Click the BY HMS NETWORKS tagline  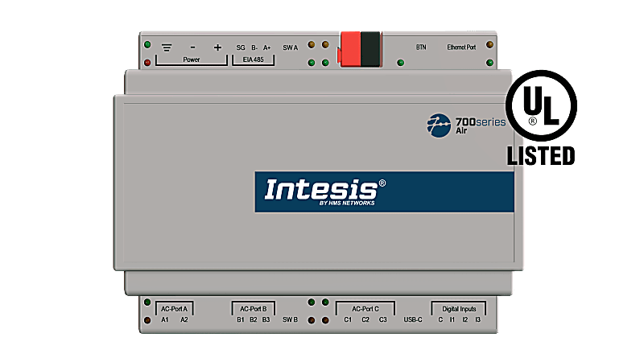[x=347, y=203]
